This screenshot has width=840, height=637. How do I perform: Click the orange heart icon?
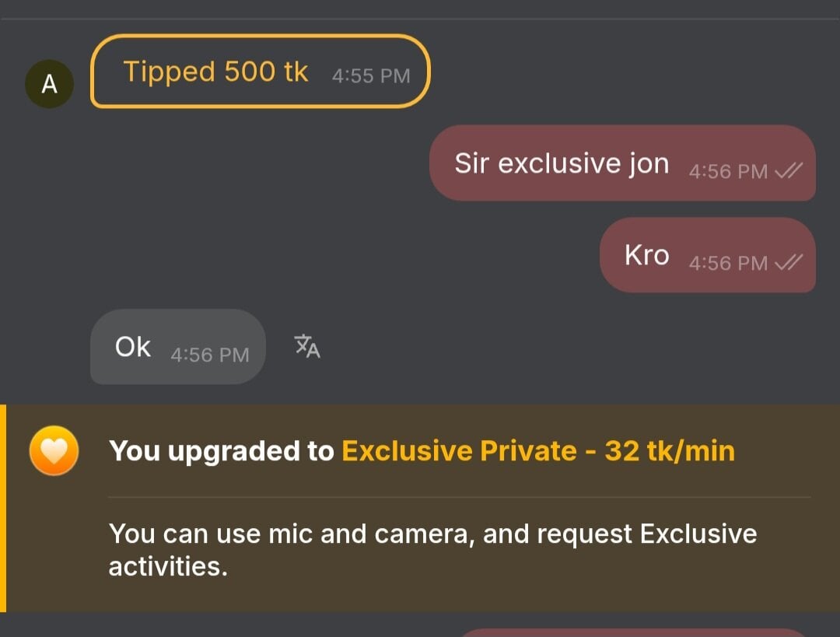[x=54, y=451]
